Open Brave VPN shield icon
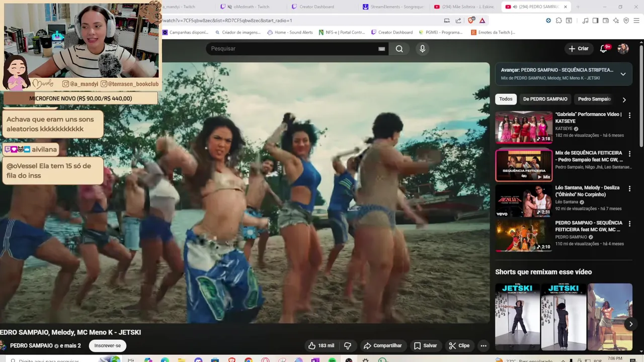The width and height of the screenshot is (644, 362). (x=626, y=21)
